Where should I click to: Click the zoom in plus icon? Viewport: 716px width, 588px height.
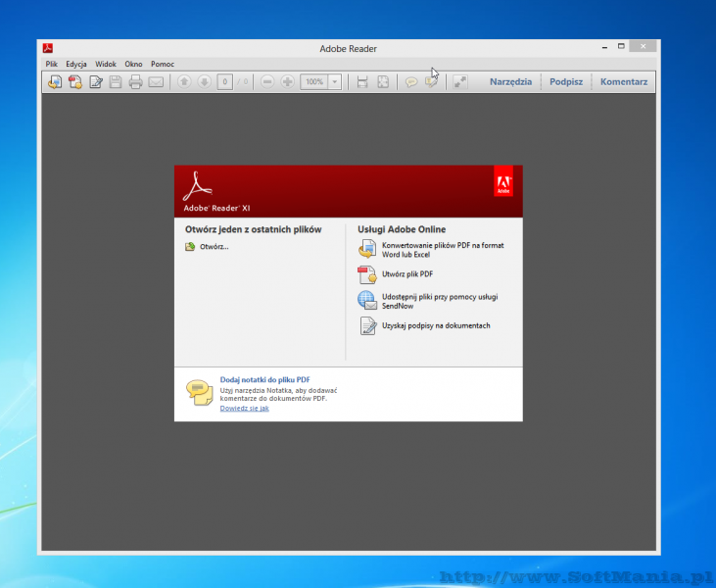pyautogui.click(x=287, y=82)
